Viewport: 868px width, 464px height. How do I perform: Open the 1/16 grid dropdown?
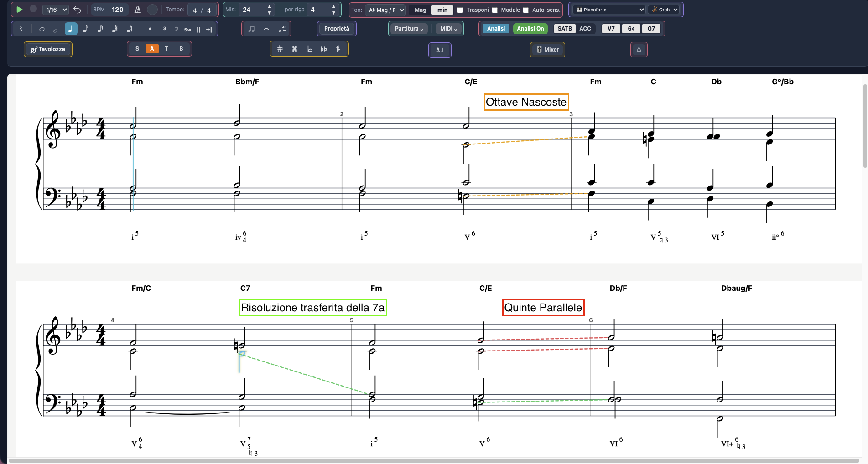[56, 10]
